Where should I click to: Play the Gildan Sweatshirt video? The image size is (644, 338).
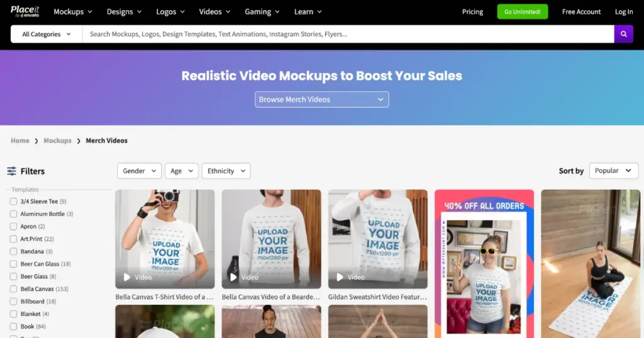[340, 277]
